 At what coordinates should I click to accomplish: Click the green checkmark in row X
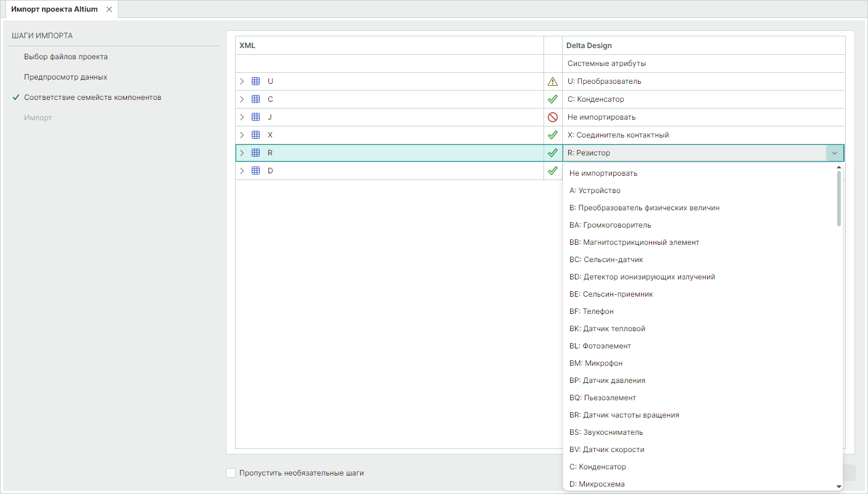[x=553, y=135]
